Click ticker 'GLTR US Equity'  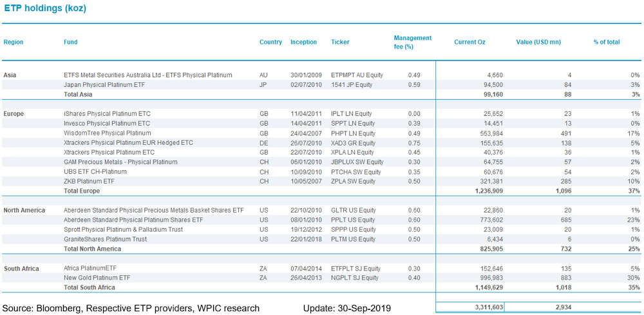pos(353,210)
